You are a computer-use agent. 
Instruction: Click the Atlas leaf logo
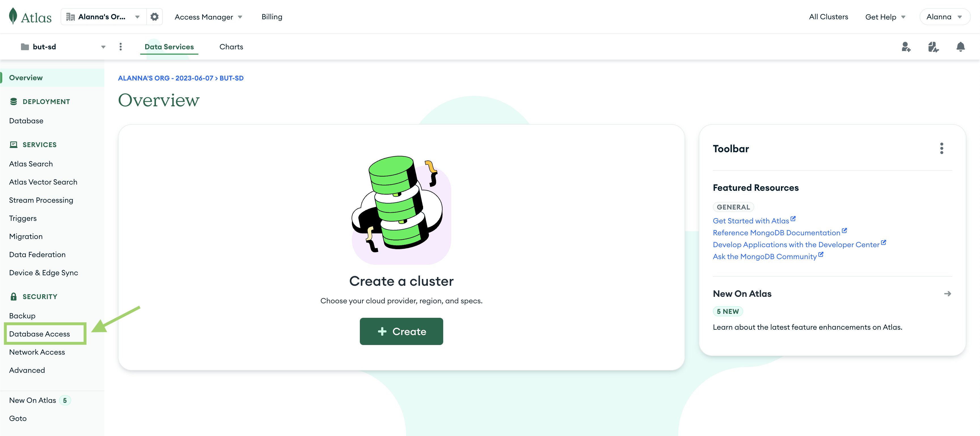[13, 16]
